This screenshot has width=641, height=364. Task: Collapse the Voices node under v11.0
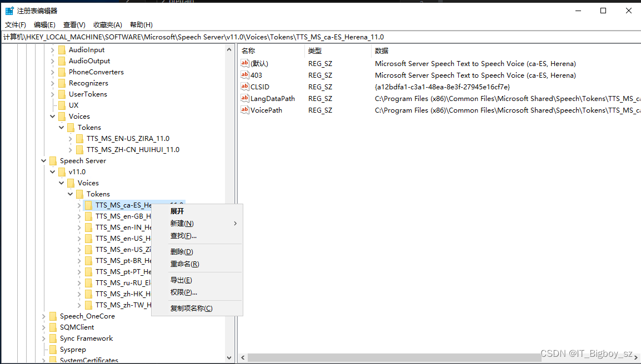61,183
